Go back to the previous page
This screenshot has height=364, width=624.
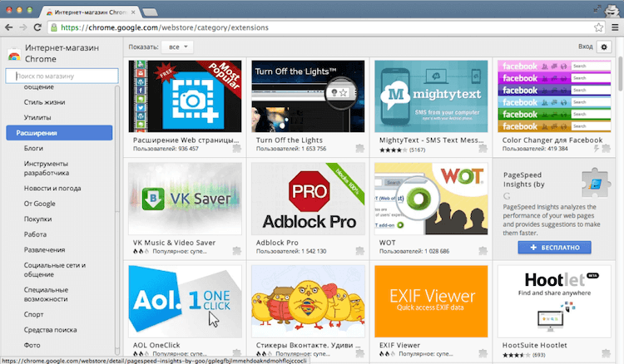[9, 27]
